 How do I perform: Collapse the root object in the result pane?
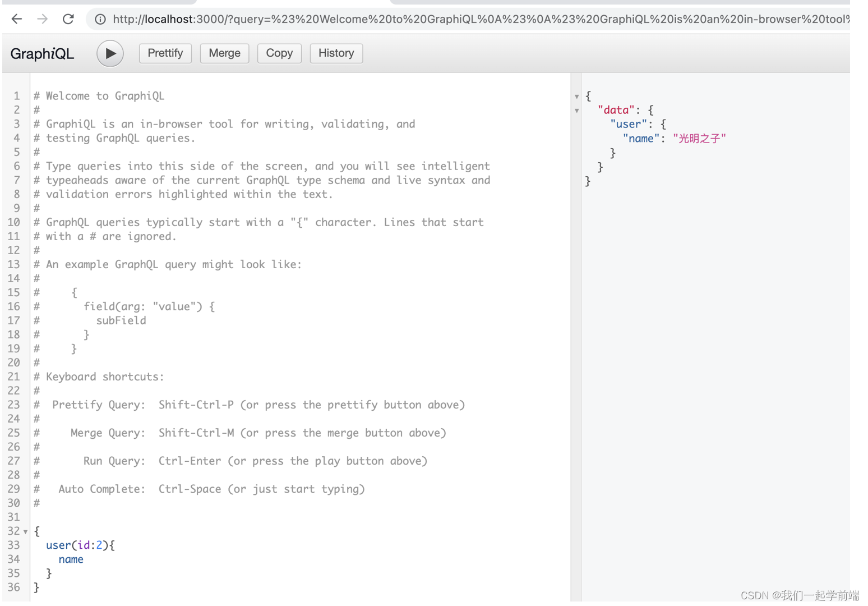[x=576, y=97]
